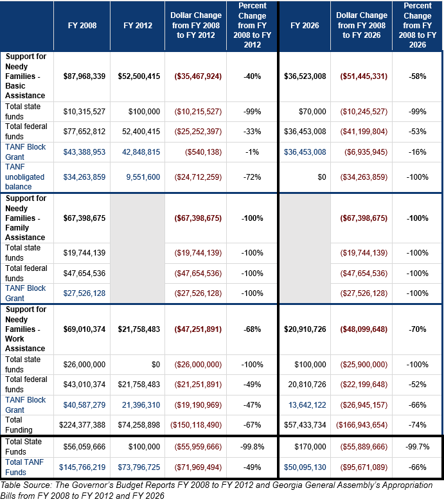The width and height of the screenshot is (444, 504).
Task: Select Dollar Change from FY 2008 to FY 2012 header
Action: [x=195, y=26]
